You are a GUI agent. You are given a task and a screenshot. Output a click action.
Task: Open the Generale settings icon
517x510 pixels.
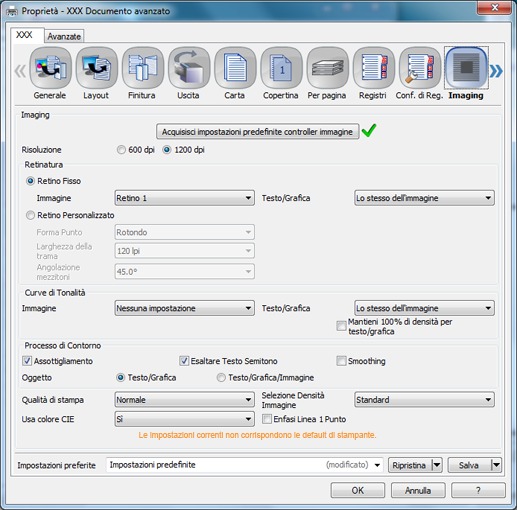coord(50,68)
